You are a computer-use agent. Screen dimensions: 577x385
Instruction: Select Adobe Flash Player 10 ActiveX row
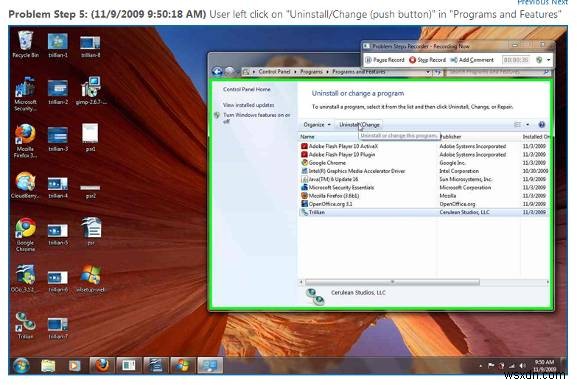click(424, 146)
